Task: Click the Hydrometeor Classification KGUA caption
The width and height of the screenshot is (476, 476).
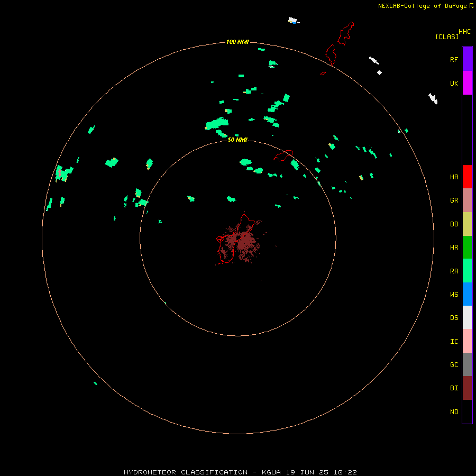Action: pos(240,472)
